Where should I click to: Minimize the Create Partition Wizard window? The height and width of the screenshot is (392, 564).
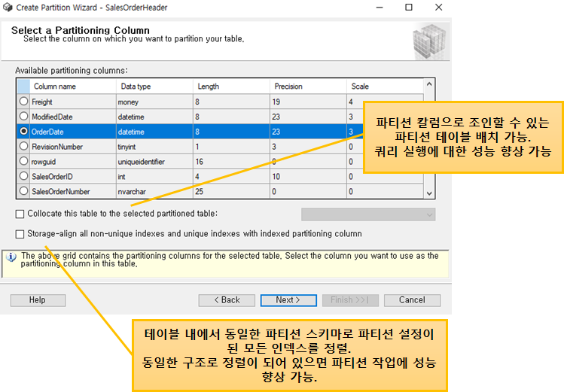[x=380, y=8]
